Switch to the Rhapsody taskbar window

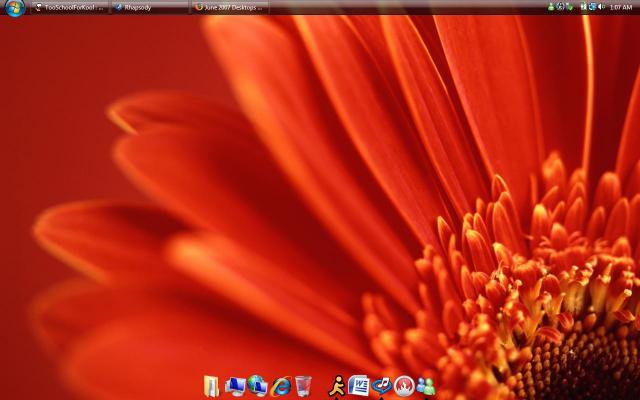pyautogui.click(x=150, y=7)
